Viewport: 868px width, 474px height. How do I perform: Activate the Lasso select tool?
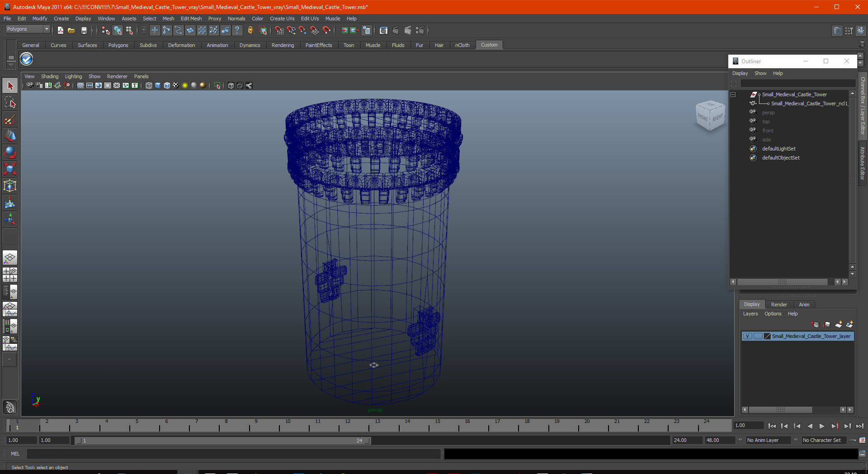(x=10, y=103)
